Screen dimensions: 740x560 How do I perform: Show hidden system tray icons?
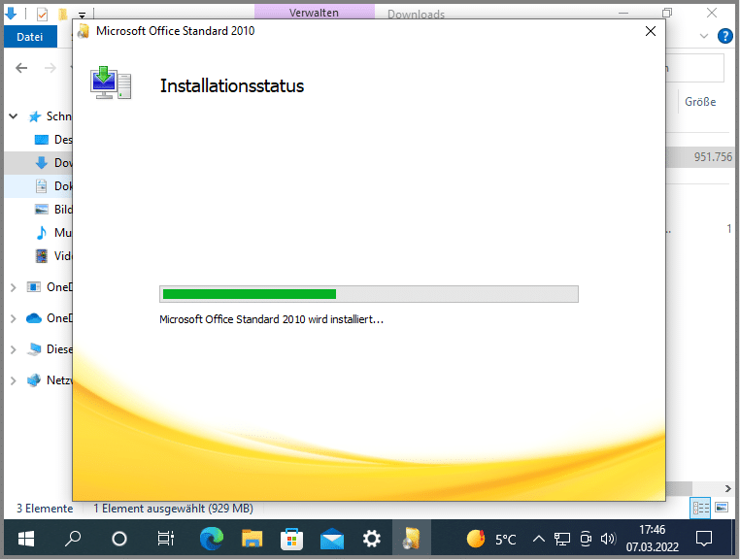click(x=539, y=538)
